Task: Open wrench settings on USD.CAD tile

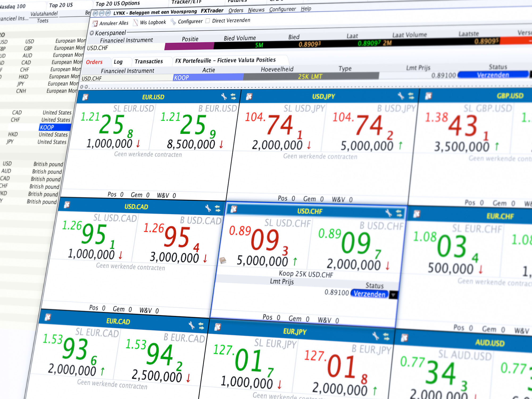Action: (208, 208)
